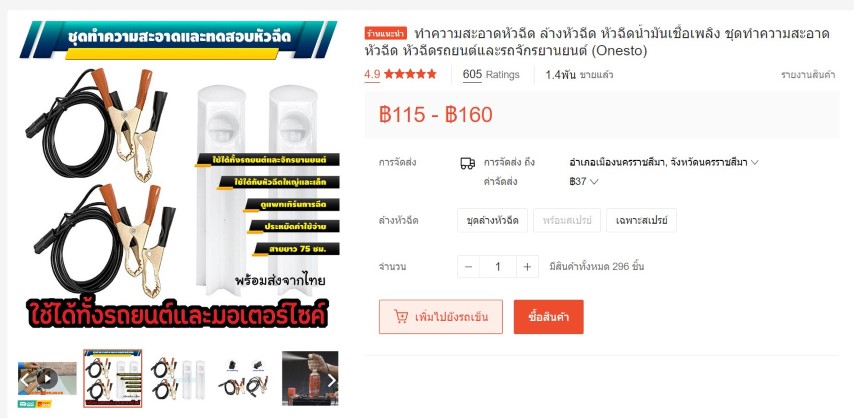The image size is (854, 418).
Task: Click the five-star rating icons
Action: [410, 74]
